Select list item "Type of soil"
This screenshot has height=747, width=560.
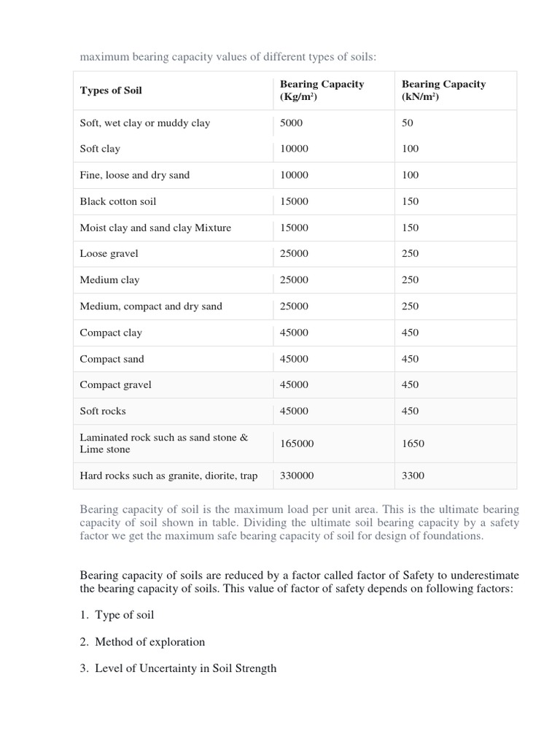124,615
